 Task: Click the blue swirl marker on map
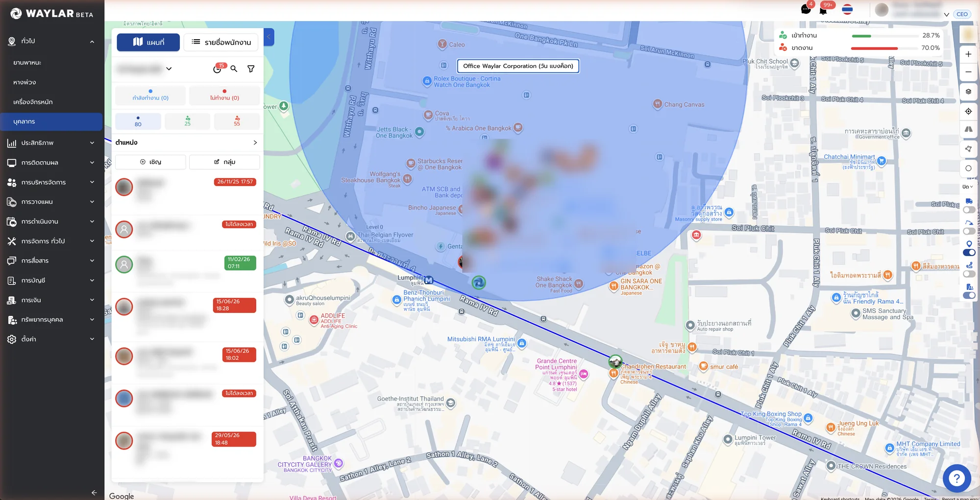[x=479, y=283]
